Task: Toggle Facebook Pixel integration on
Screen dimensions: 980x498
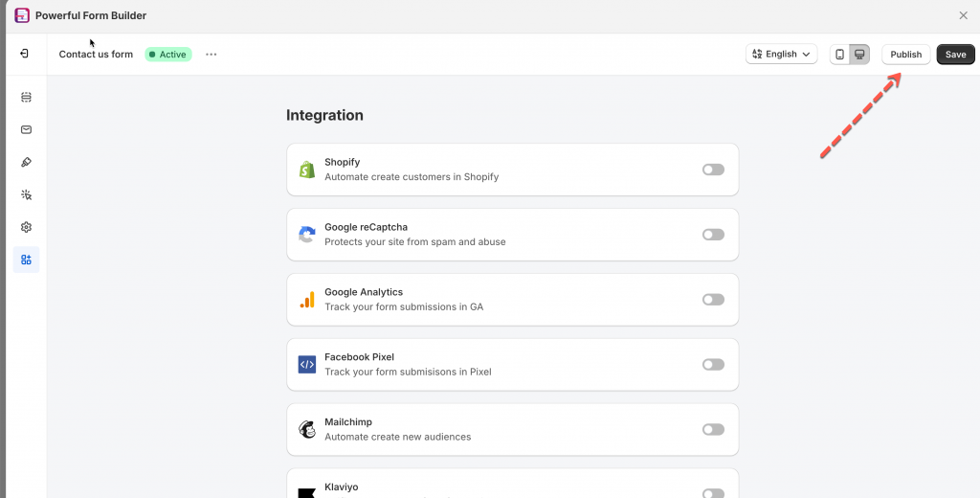Action: (713, 365)
